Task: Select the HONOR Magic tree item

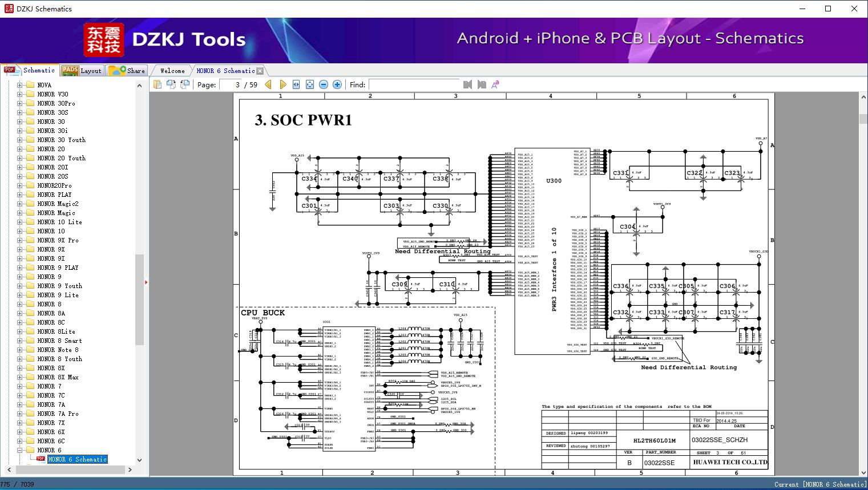Action: [56, 213]
